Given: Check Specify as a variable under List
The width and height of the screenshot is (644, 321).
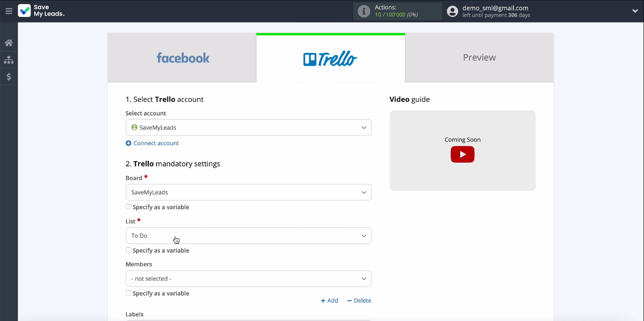Looking at the screenshot, I should point(129,250).
